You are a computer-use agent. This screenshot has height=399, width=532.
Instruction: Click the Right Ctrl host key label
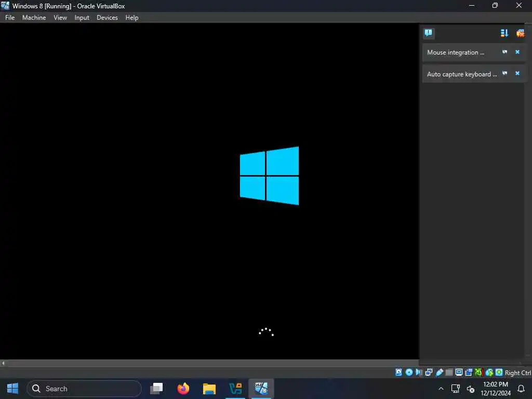pyautogui.click(x=518, y=373)
